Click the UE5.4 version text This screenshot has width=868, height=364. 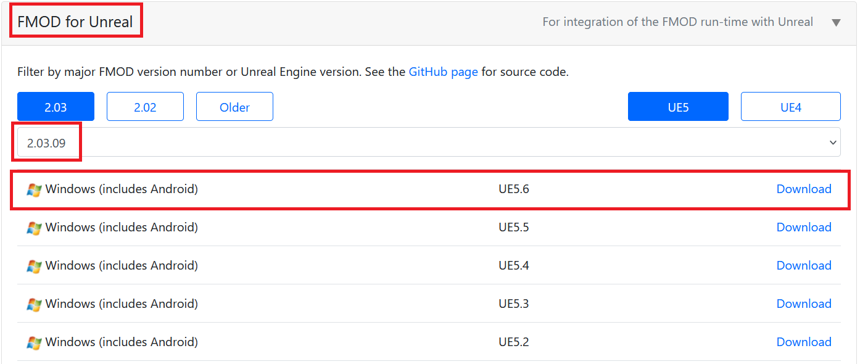click(x=514, y=265)
